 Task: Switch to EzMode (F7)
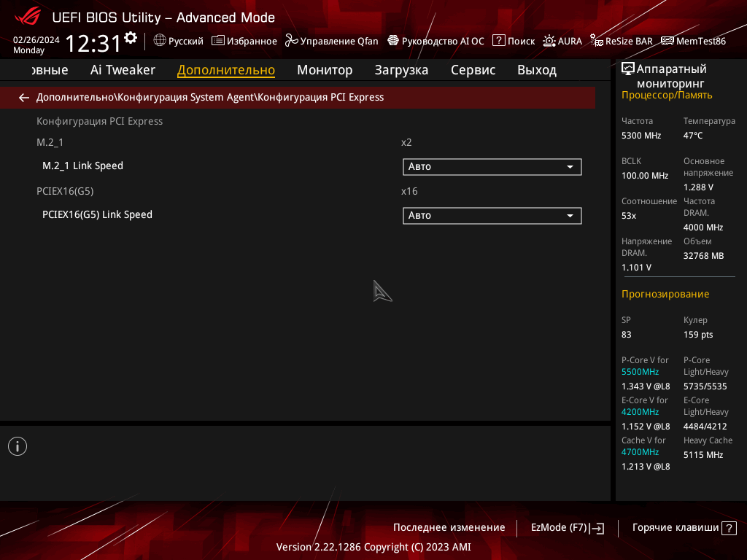(559, 528)
